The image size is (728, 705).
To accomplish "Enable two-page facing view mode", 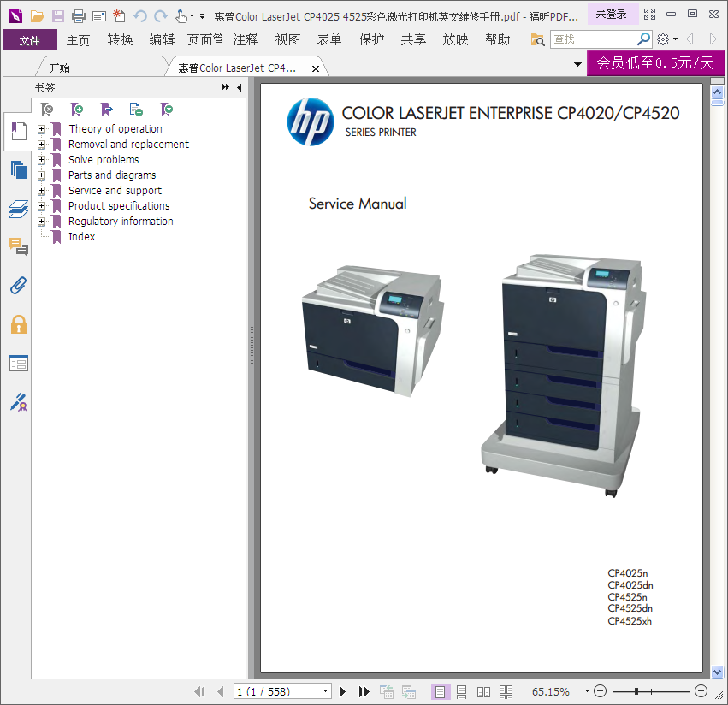I will point(483,692).
